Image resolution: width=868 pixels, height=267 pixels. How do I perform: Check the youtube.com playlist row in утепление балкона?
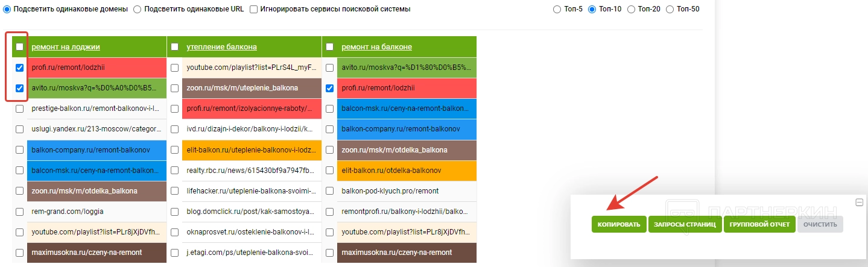(x=174, y=68)
